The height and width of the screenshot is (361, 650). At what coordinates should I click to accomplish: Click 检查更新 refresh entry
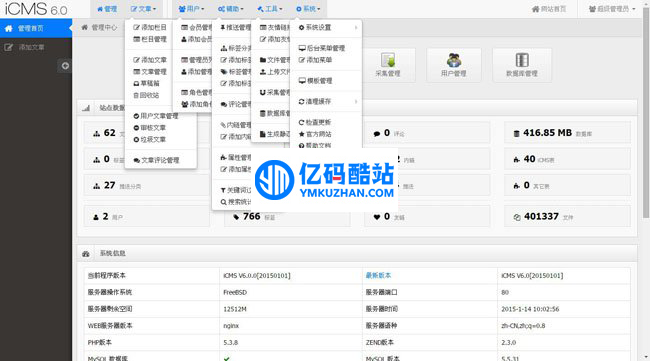pyautogui.click(x=315, y=122)
